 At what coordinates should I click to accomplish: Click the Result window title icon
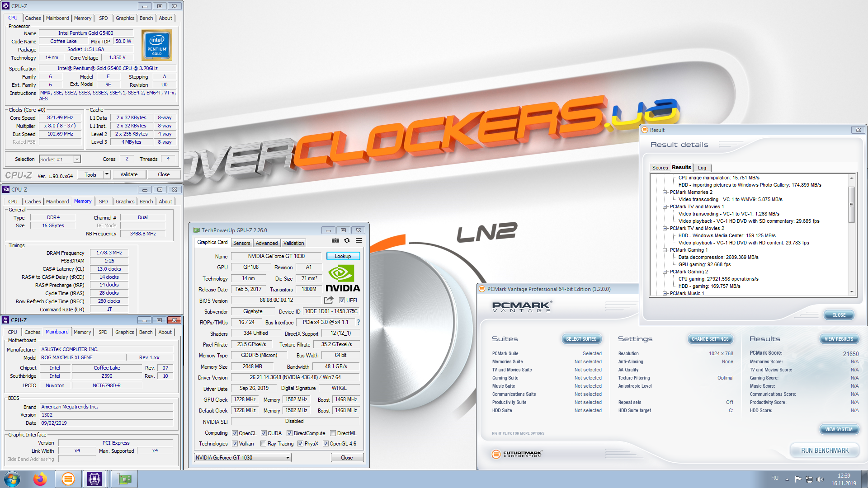click(x=645, y=130)
